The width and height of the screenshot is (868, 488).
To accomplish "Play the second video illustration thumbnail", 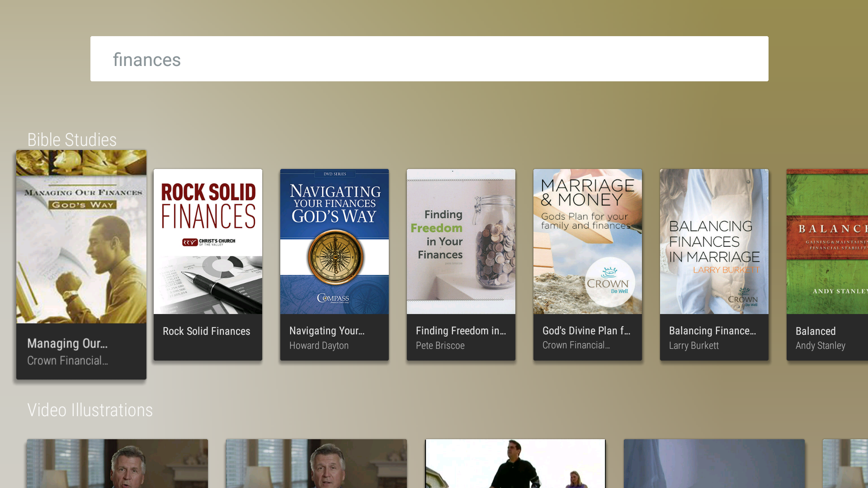I will 316,464.
